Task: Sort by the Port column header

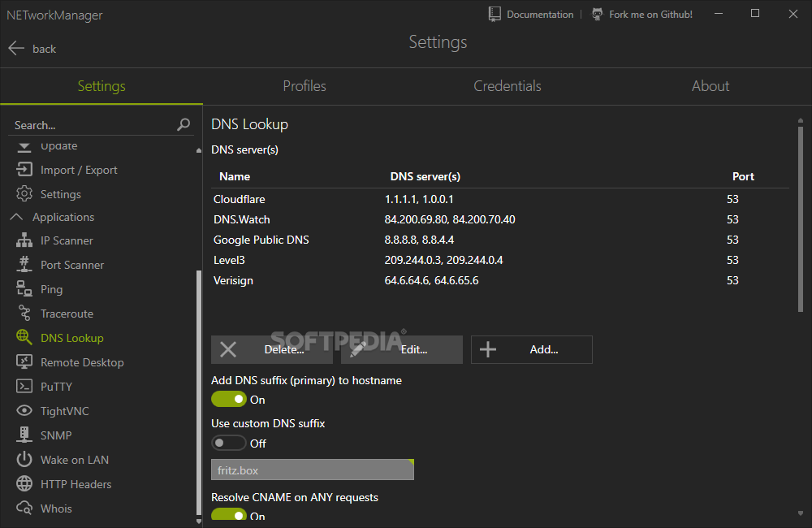Action: [x=743, y=176]
